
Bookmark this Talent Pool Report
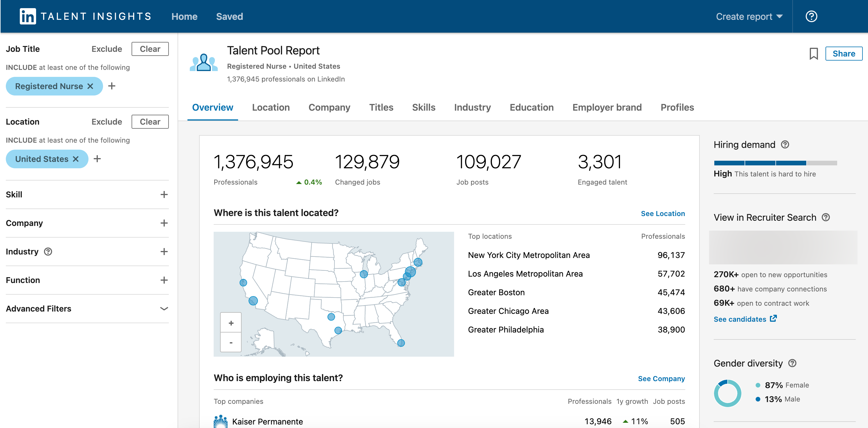pos(813,54)
